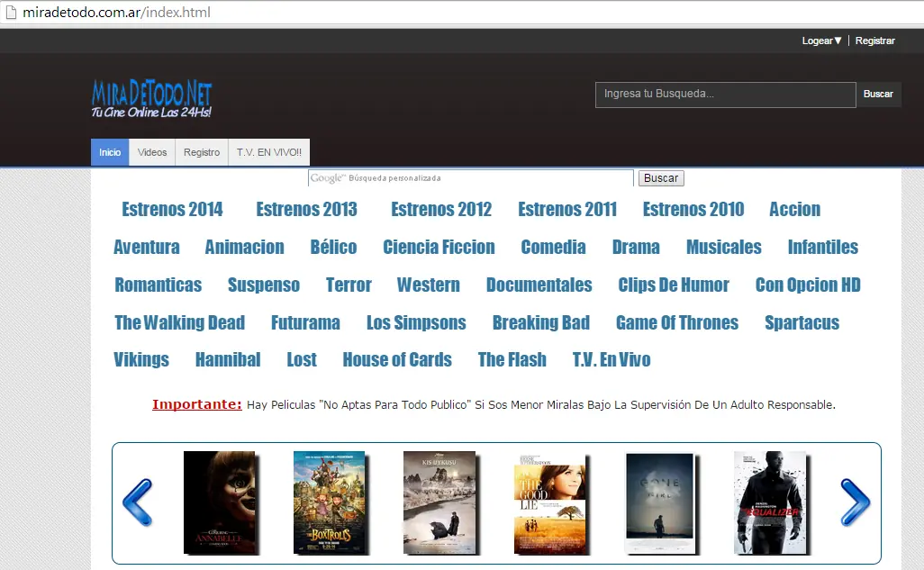Click the Lost series link
924x570 pixels.
(302, 359)
